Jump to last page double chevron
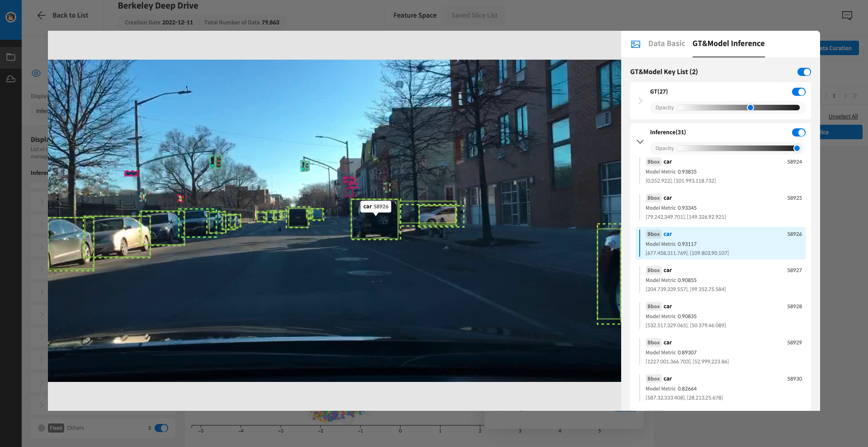 point(854,96)
